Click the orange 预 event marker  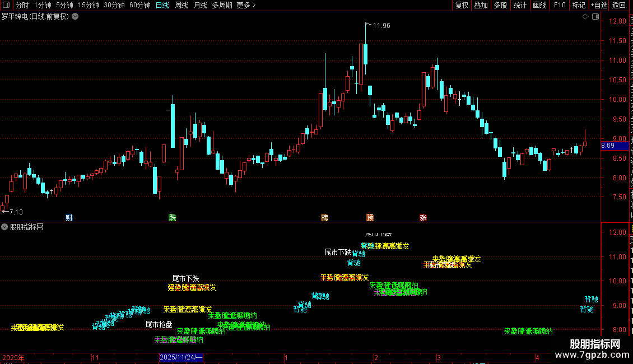point(370,217)
